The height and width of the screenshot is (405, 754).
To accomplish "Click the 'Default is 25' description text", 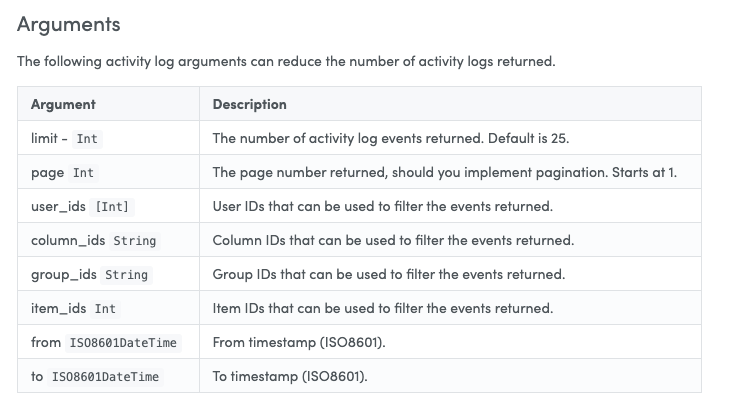I will tap(528, 139).
